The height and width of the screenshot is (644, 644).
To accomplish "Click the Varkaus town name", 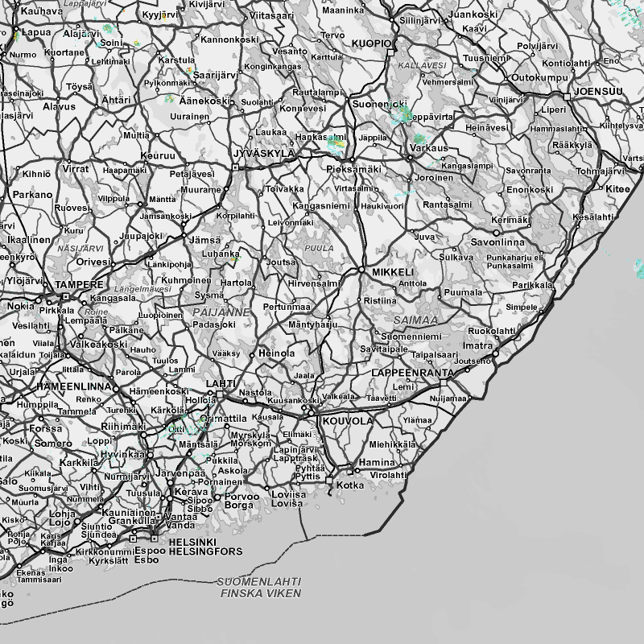I will click(x=429, y=148).
